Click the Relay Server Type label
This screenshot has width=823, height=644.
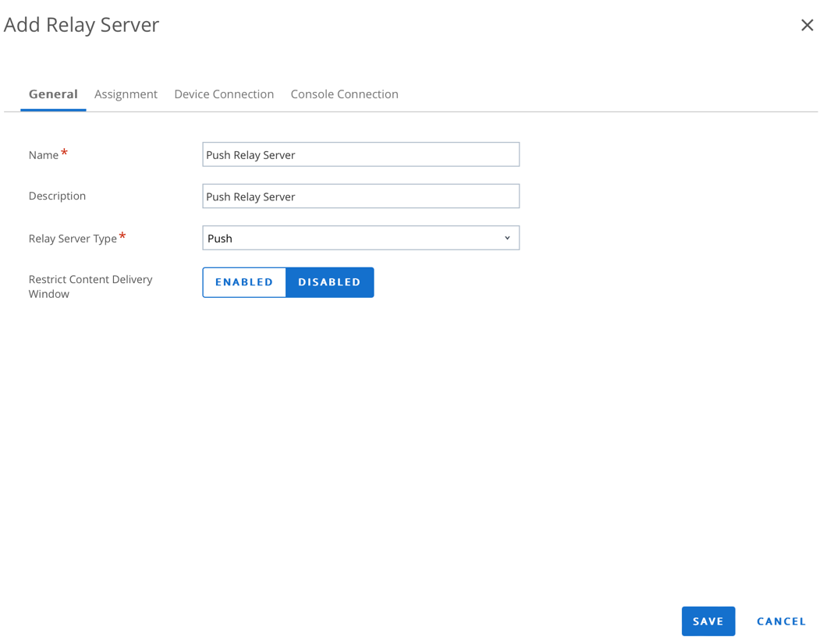pyautogui.click(x=73, y=239)
